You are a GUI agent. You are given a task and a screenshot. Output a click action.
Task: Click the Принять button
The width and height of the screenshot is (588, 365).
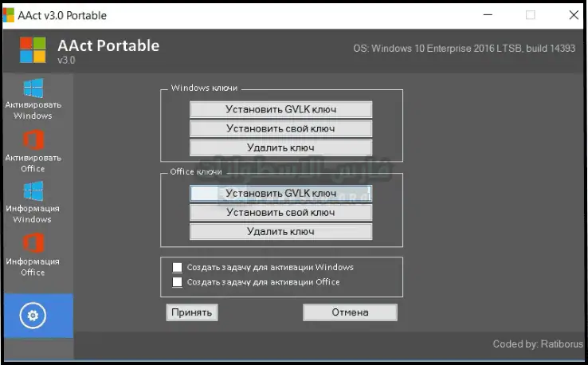192,312
